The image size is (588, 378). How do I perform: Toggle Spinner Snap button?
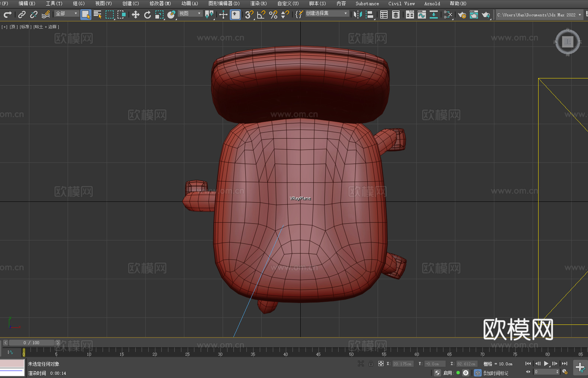point(285,14)
